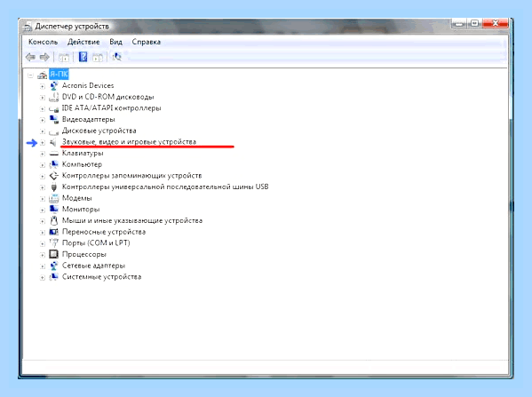Click the Клавиатуры keyboard icon
The height and width of the screenshot is (397, 532).
tap(53, 154)
